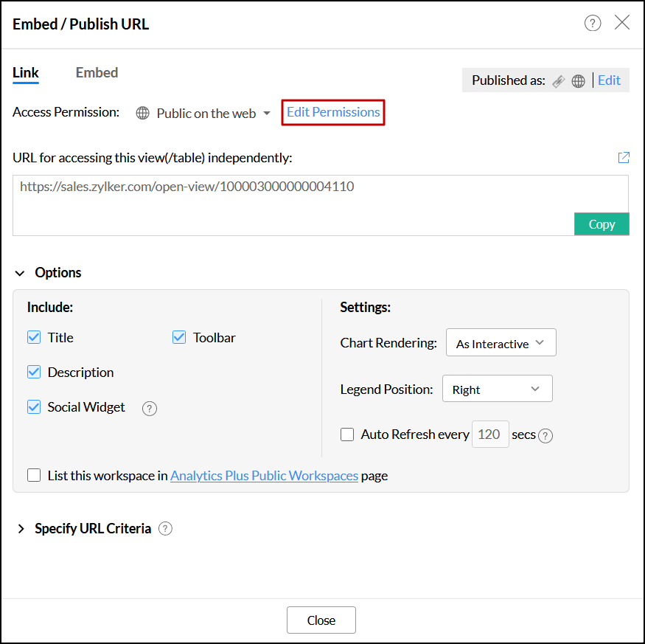Click the Specify URL Criteria help icon

(166, 528)
